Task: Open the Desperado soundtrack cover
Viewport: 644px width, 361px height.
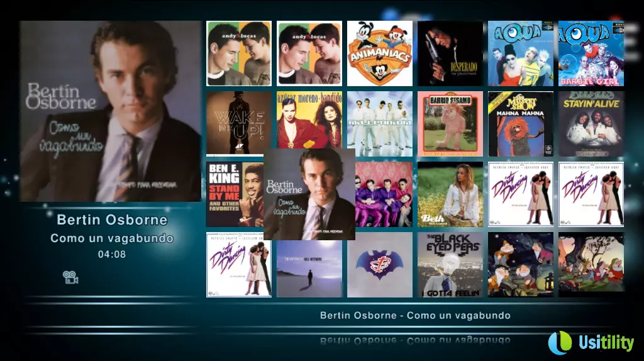Action: 450,53
